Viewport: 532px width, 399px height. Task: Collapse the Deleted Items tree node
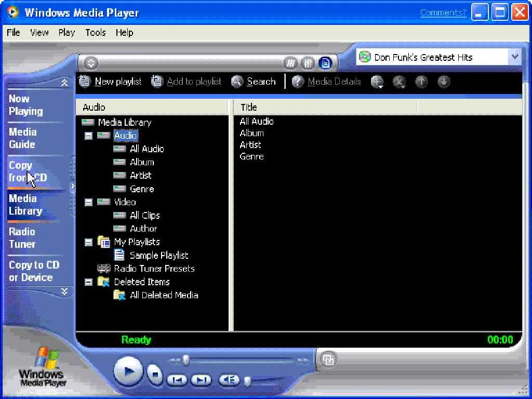point(88,282)
